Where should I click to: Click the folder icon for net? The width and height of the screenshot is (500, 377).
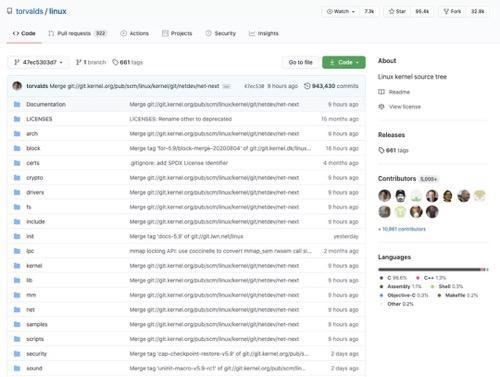coord(17,310)
